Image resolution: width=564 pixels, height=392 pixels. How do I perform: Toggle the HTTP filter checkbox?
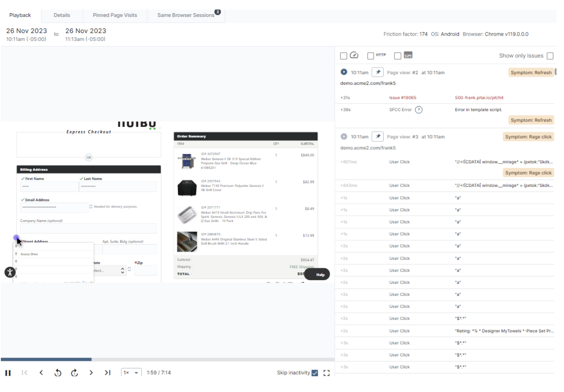click(371, 56)
